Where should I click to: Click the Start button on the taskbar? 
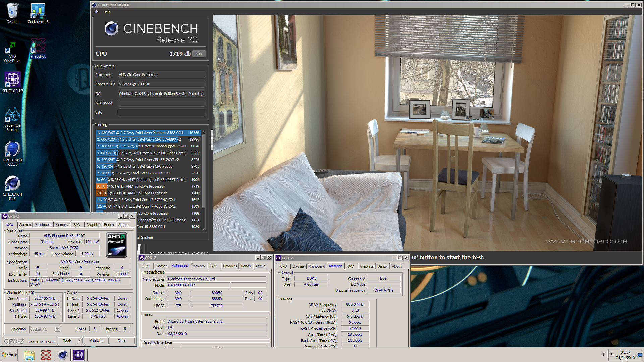pos(9,355)
